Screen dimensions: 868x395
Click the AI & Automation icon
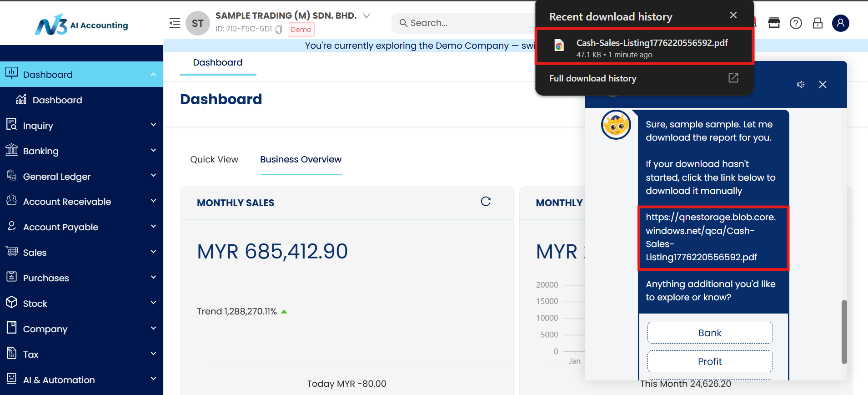(11, 379)
